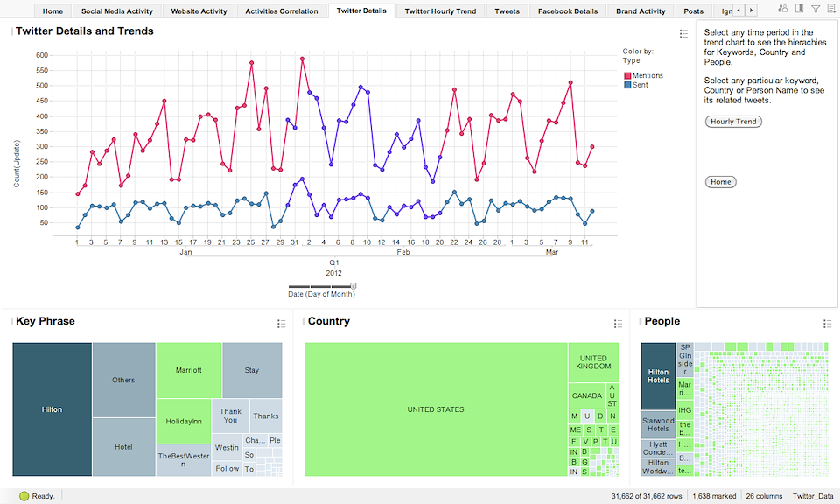Open the Country panel menu icon

click(x=618, y=324)
